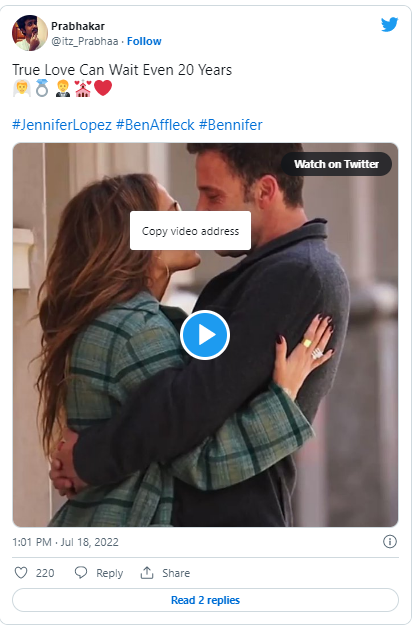Click the Read 2 replies button
Image resolution: width=414 pixels, height=626 pixels.
[x=206, y=600]
